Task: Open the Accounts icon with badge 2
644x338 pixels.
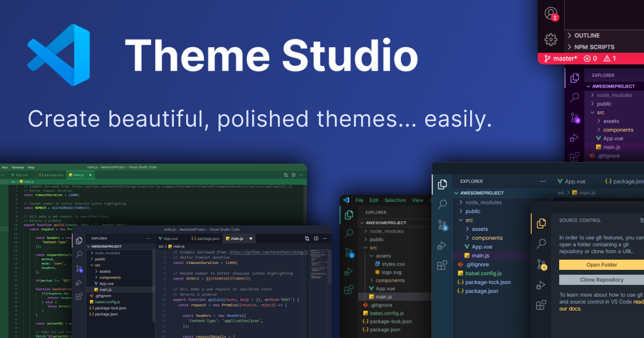Action: point(551,13)
